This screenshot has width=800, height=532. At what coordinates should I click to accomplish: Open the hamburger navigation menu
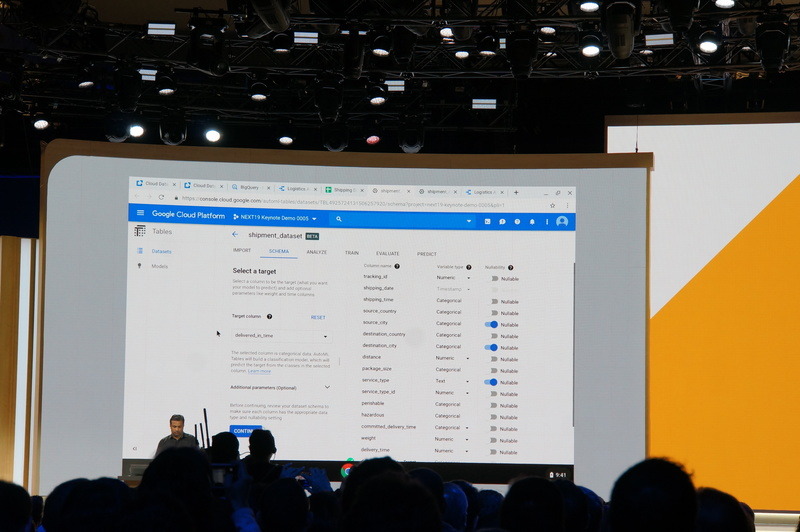click(140, 213)
